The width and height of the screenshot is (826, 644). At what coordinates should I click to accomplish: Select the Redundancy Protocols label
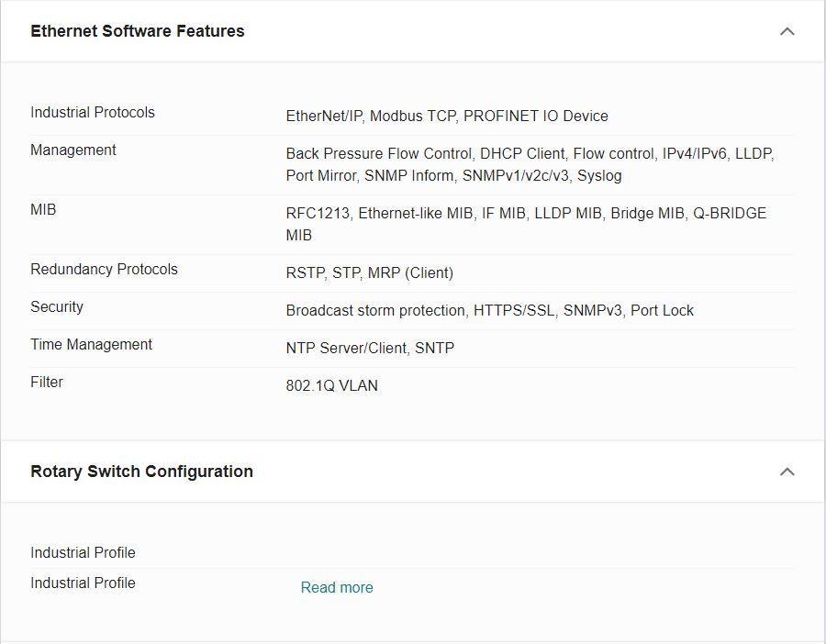pyautogui.click(x=105, y=269)
